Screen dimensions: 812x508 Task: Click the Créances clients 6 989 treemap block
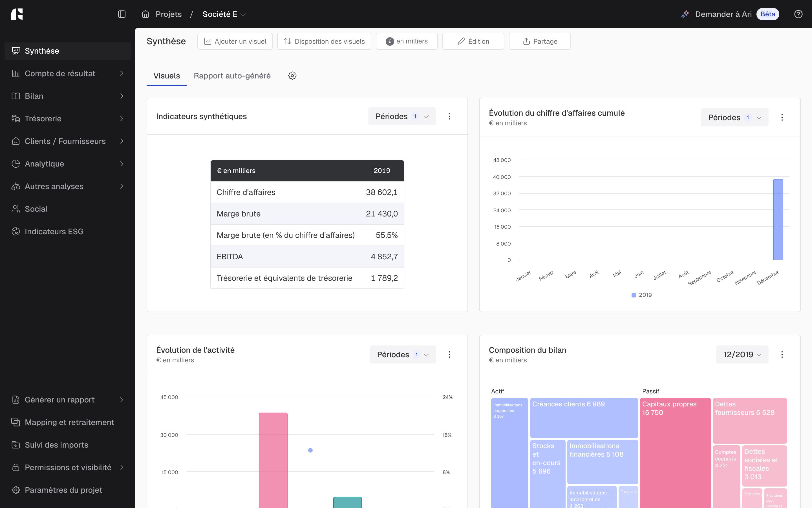coord(584,418)
